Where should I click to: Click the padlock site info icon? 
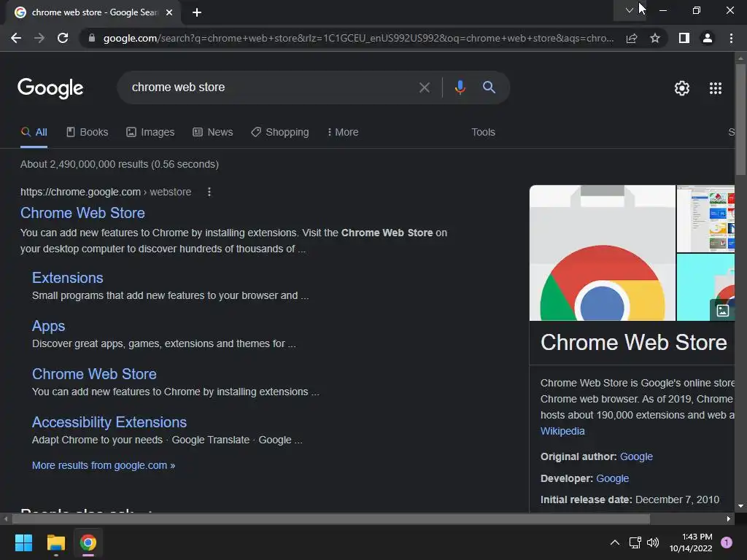92,38
